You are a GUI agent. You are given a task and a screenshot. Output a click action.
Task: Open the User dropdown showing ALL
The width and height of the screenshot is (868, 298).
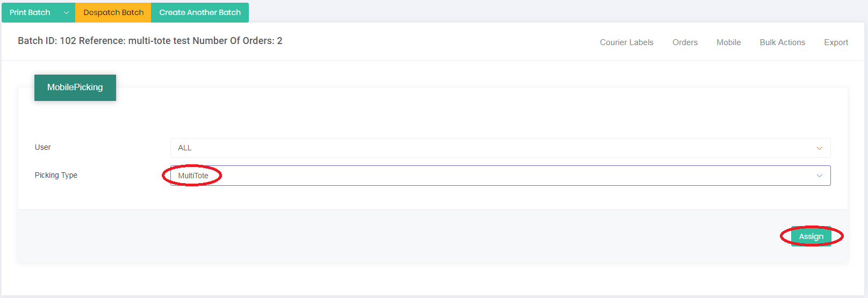tap(500, 148)
